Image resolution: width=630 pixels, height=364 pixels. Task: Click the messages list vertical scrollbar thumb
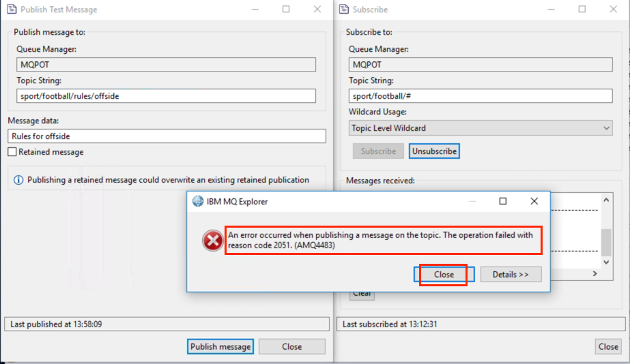[606, 242]
